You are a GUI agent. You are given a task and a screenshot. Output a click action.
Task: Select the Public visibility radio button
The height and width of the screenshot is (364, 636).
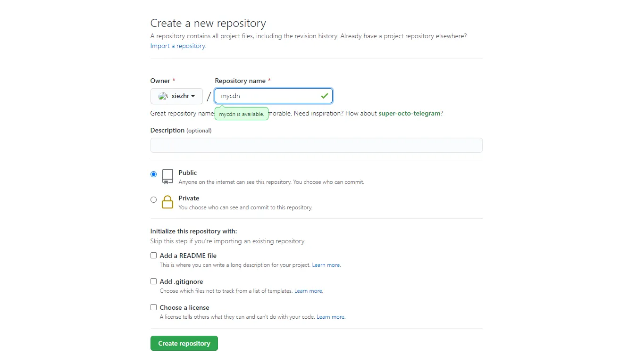153,174
